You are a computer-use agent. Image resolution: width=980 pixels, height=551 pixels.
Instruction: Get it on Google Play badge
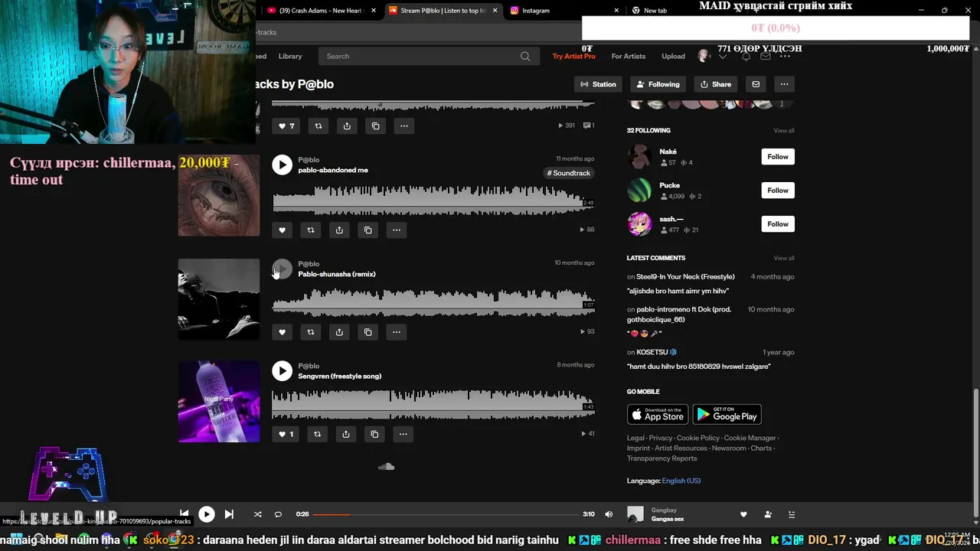point(727,414)
